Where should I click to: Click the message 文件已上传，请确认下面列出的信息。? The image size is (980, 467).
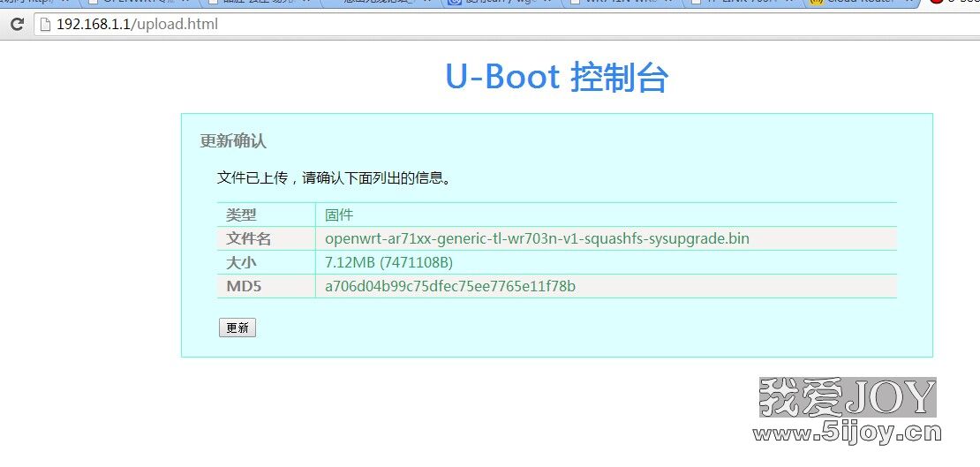point(335,178)
